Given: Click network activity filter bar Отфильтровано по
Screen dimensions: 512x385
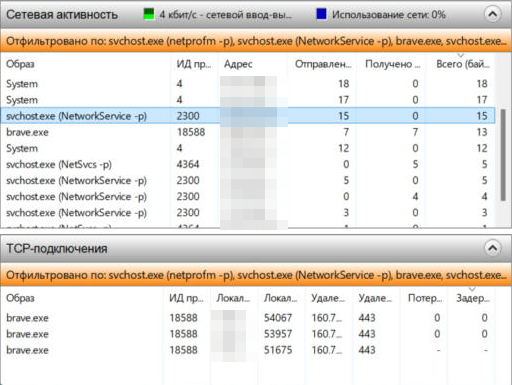Looking at the screenshot, I should (x=256, y=41).
